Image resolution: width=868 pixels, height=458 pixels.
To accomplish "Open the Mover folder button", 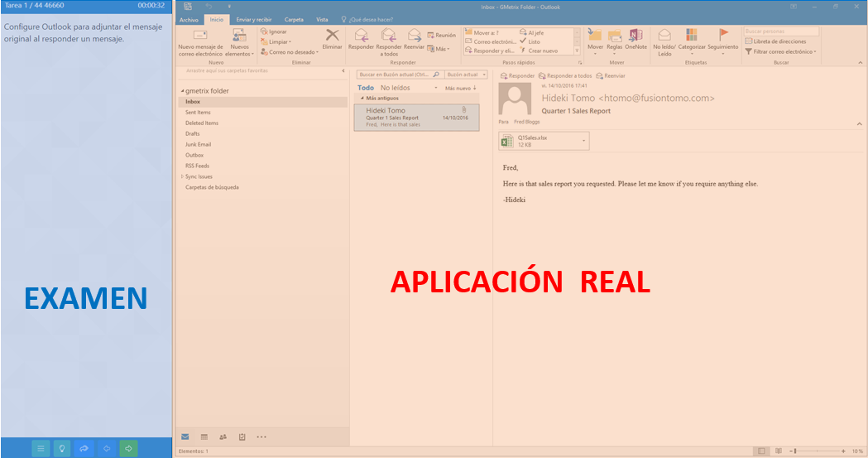I will pyautogui.click(x=595, y=41).
